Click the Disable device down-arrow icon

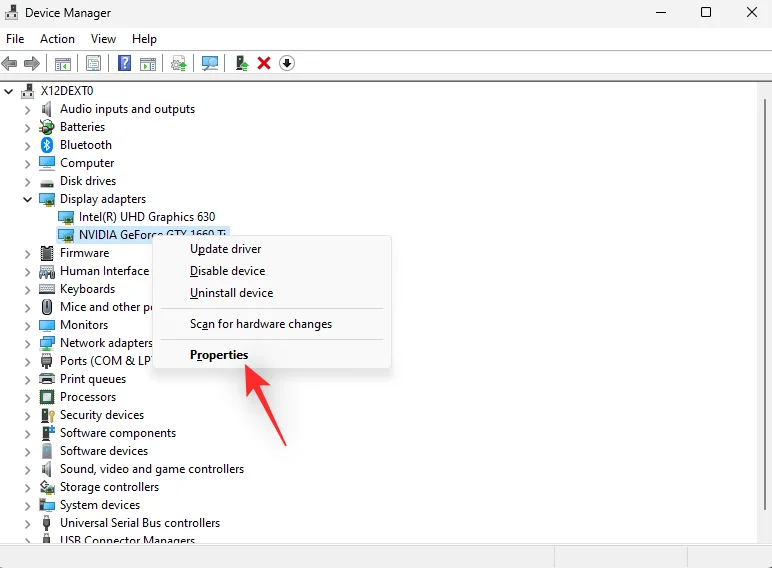tap(287, 63)
